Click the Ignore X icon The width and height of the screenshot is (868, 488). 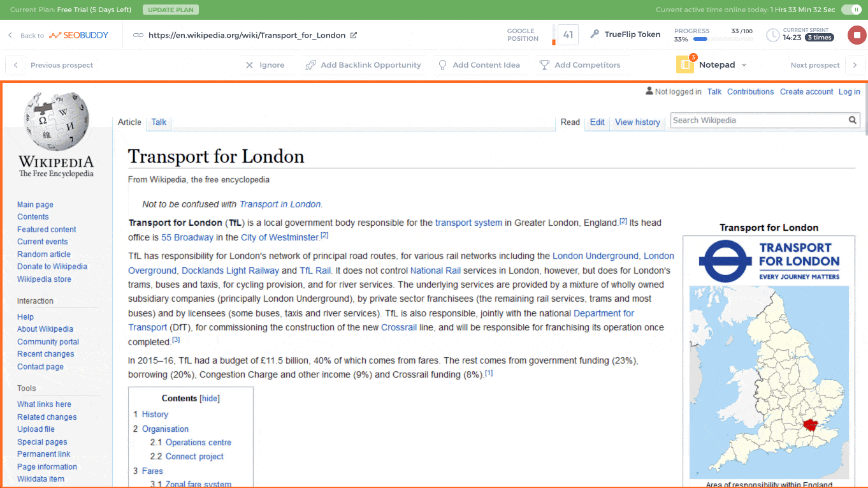[250, 65]
